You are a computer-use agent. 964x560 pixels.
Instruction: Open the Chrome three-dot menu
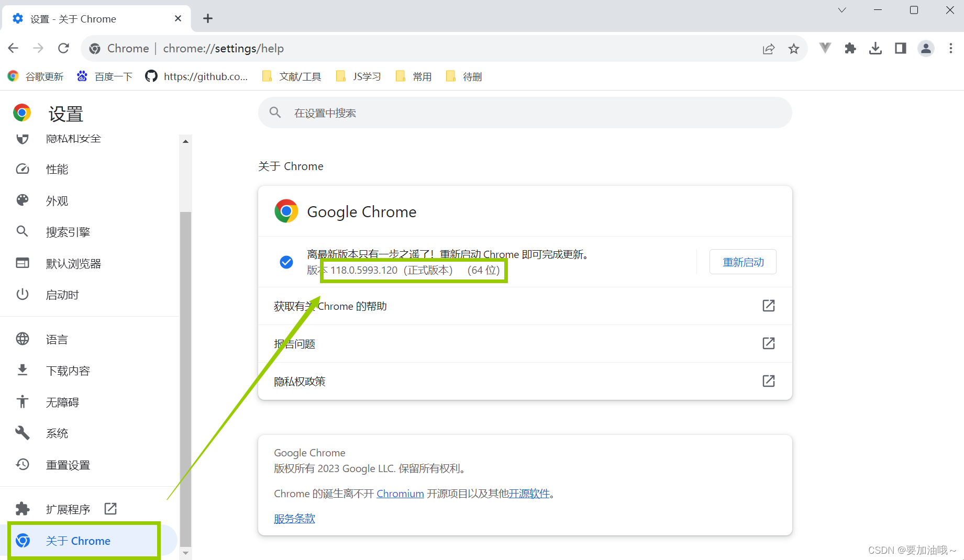point(951,48)
